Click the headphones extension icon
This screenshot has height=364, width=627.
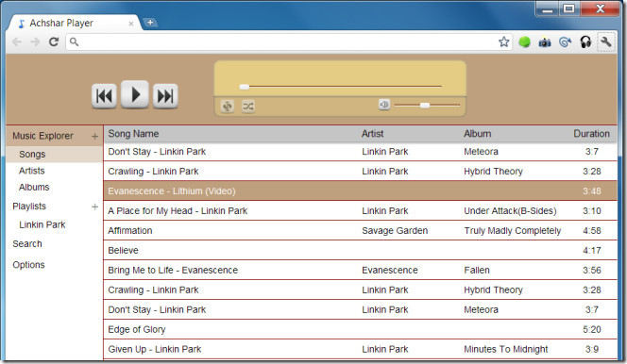tap(585, 41)
